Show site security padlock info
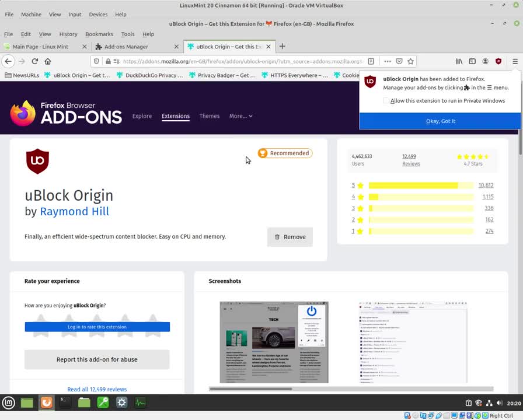Screen dimensions: 523x420 pyautogui.click(x=108, y=61)
